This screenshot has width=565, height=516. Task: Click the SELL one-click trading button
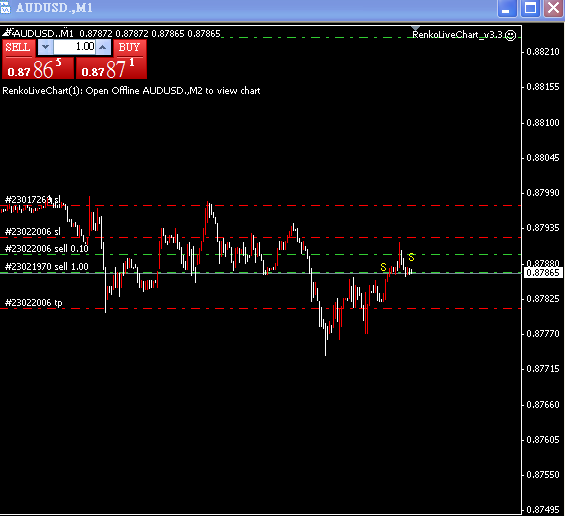point(18,48)
